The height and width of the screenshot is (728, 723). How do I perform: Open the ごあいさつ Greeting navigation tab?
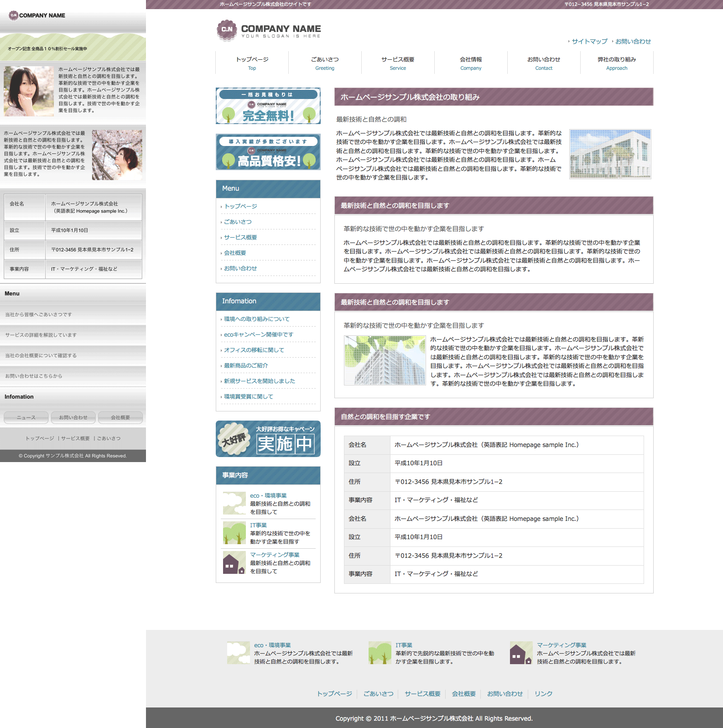pyautogui.click(x=325, y=63)
